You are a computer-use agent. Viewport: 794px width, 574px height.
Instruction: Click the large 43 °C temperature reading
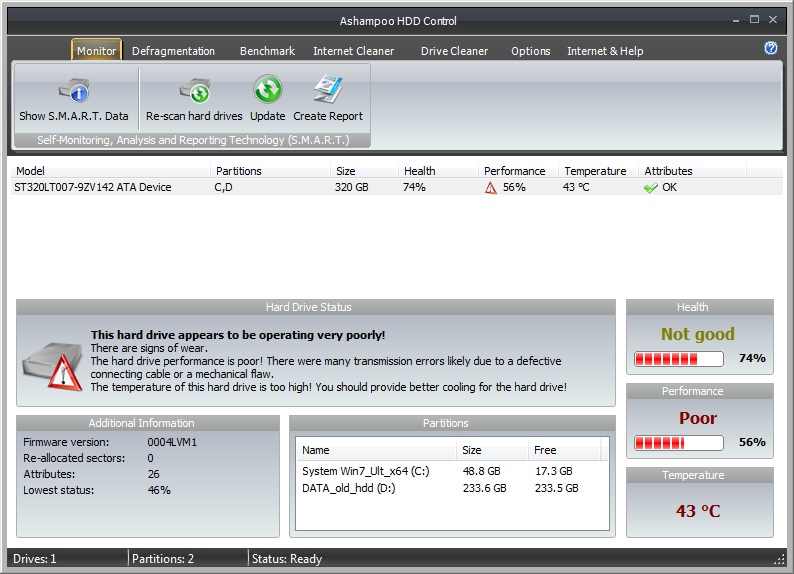click(x=698, y=511)
